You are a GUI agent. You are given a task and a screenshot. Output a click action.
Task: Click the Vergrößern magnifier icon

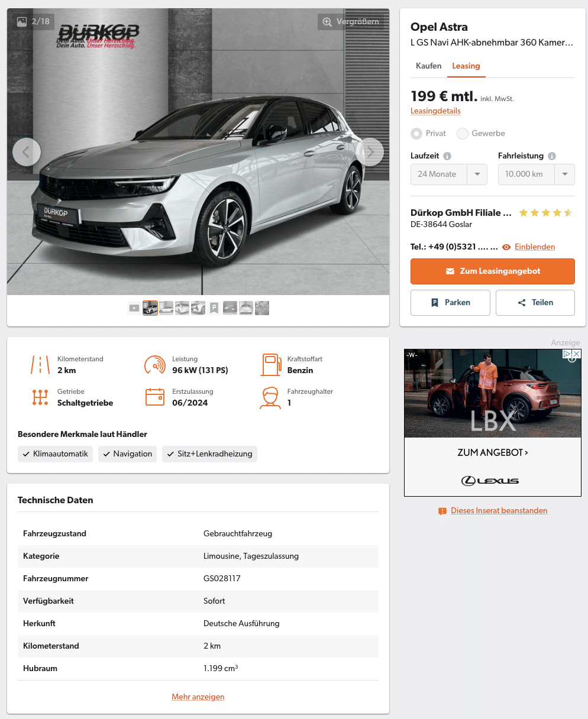327,22
